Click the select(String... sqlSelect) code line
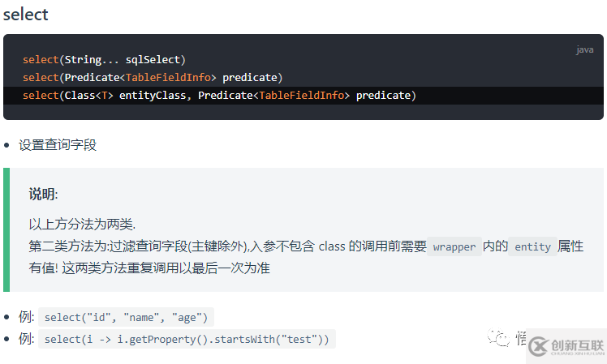 coord(104,59)
